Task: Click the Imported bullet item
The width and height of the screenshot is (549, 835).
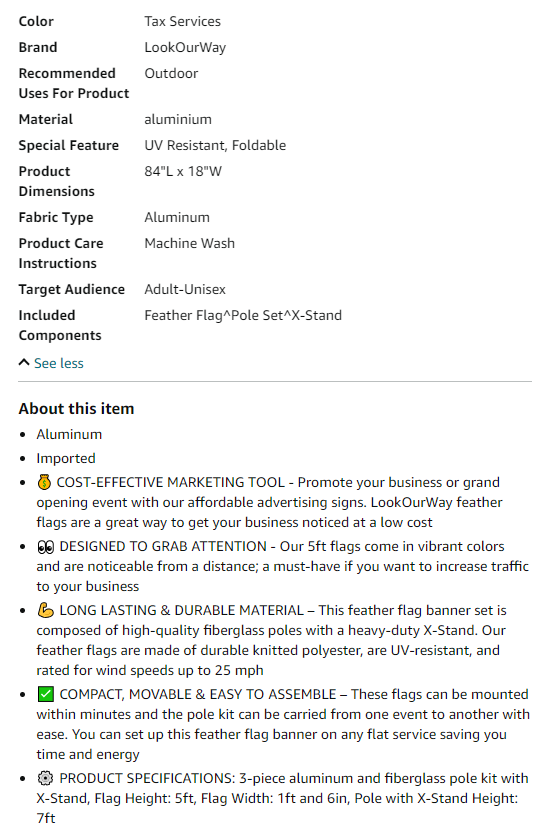Action: pyautogui.click(x=66, y=458)
